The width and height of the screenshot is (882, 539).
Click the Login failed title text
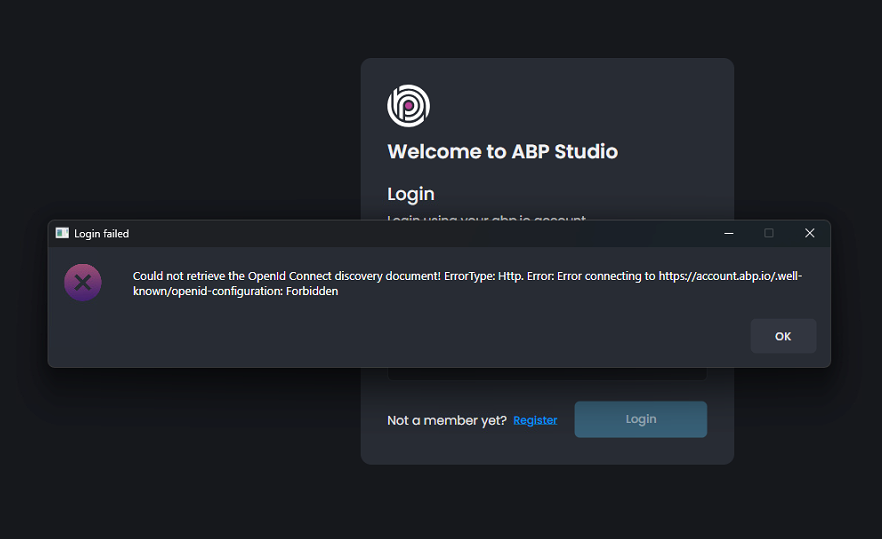click(x=101, y=234)
